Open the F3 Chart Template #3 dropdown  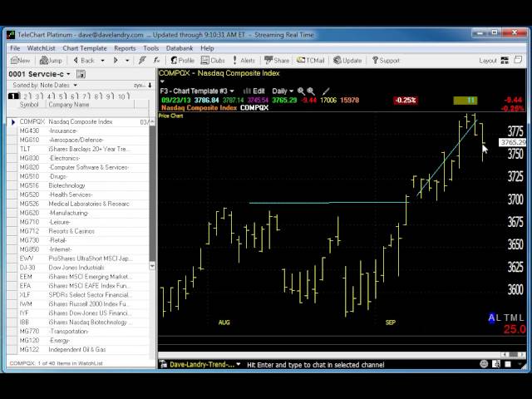click(232, 91)
